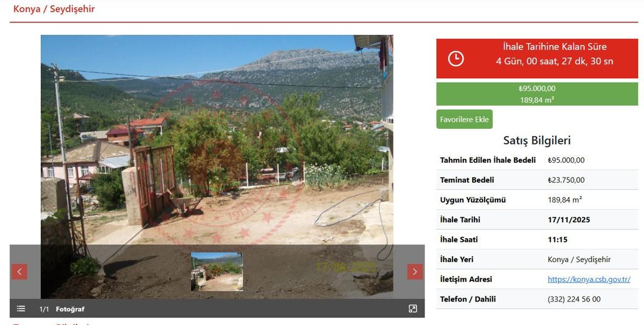Viewport: 644px width, 325px height.
Task: Expand photo to fullscreen view
Action: [413, 308]
